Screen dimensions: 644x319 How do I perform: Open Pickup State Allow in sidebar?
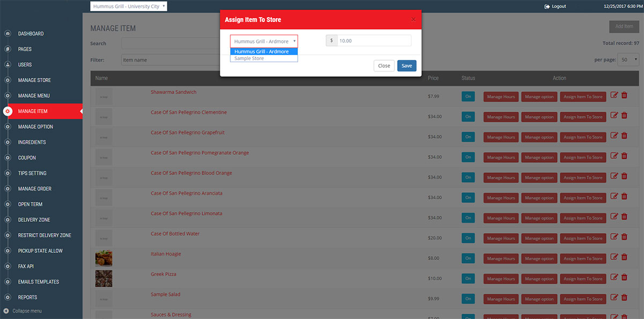(x=40, y=251)
